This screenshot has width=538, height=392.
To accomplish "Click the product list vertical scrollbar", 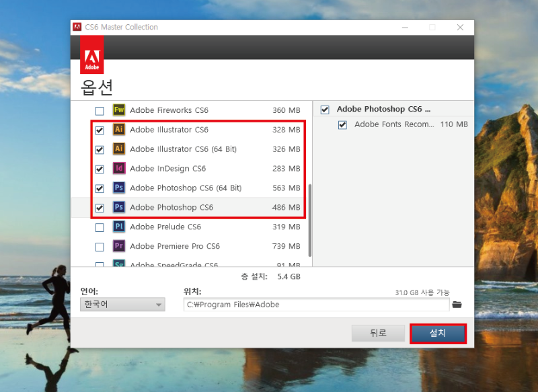I will [310, 221].
